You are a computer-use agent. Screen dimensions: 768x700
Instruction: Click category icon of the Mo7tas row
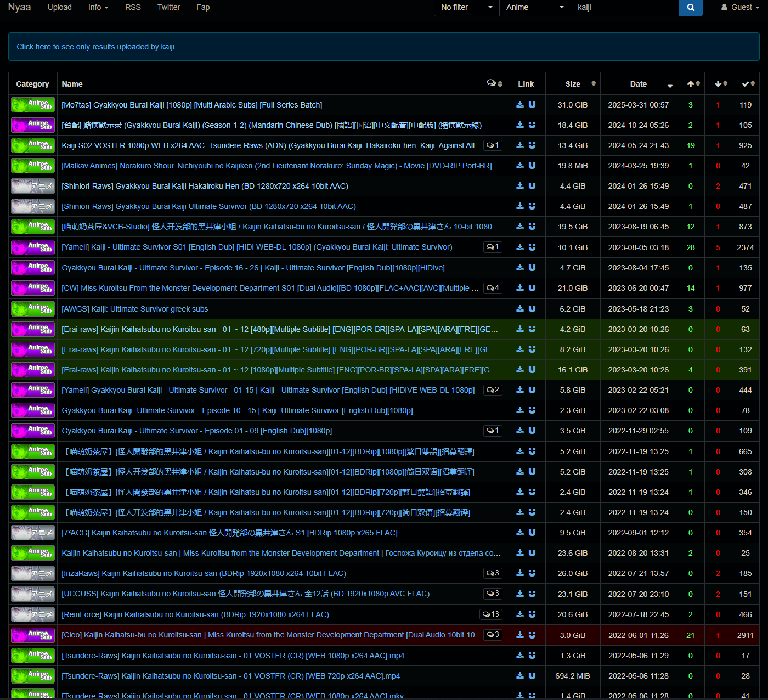click(33, 105)
